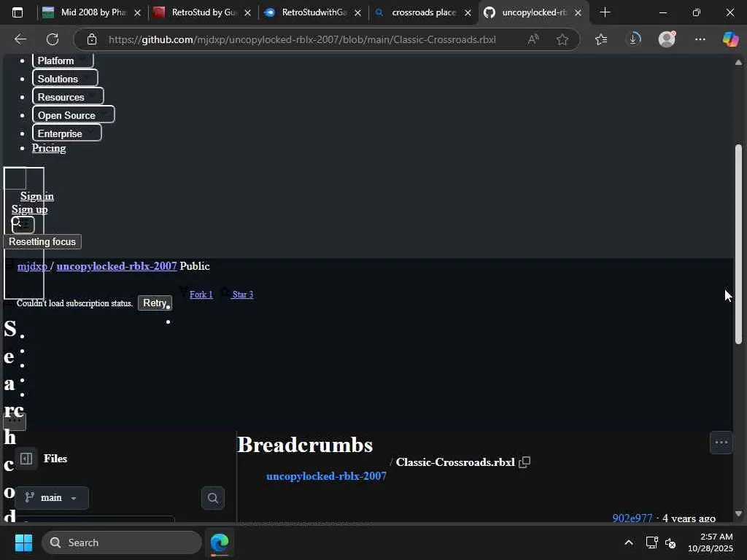The height and width of the screenshot is (560, 747).
Task: Click the Fork 1 link
Action: pos(201,295)
